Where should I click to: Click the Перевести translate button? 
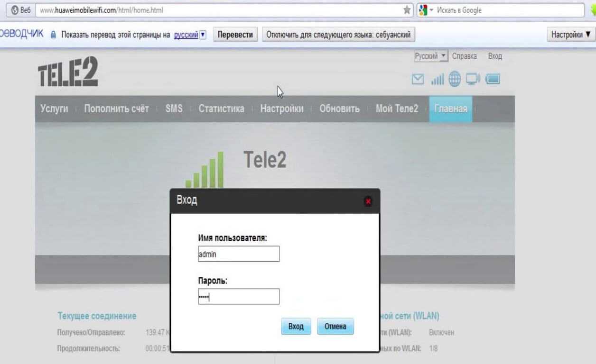point(235,35)
